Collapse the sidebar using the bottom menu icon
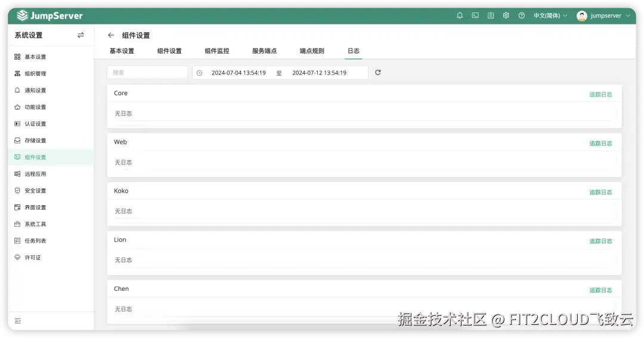 [x=18, y=321]
